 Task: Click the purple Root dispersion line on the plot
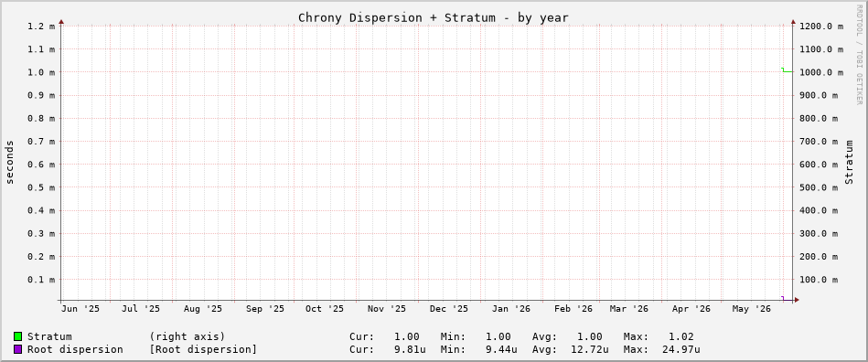(x=787, y=300)
